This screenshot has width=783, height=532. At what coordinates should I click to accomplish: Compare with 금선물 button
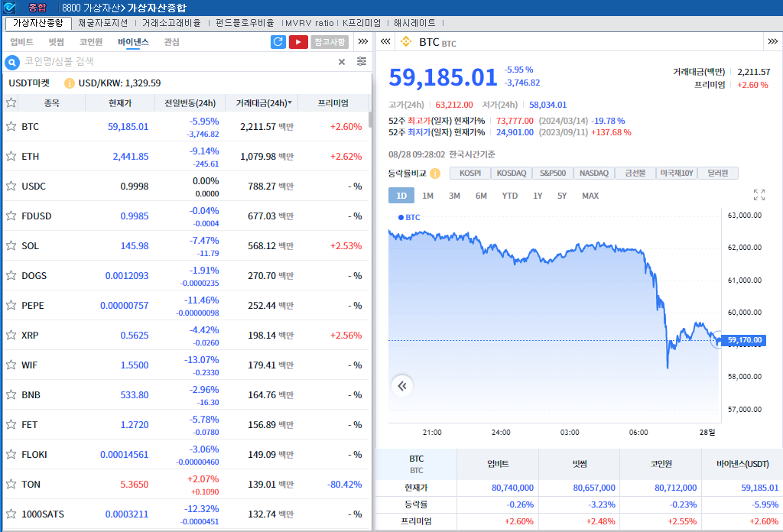pyautogui.click(x=635, y=174)
